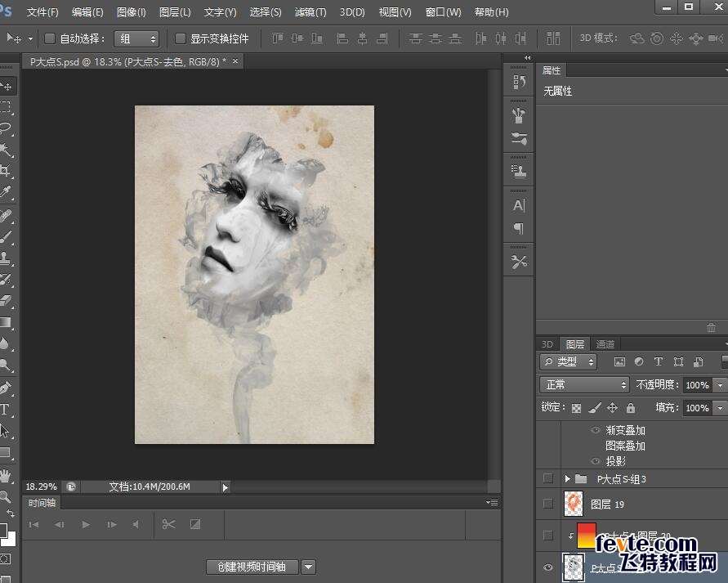
Task: Select the History Brush tool
Action: point(6,279)
